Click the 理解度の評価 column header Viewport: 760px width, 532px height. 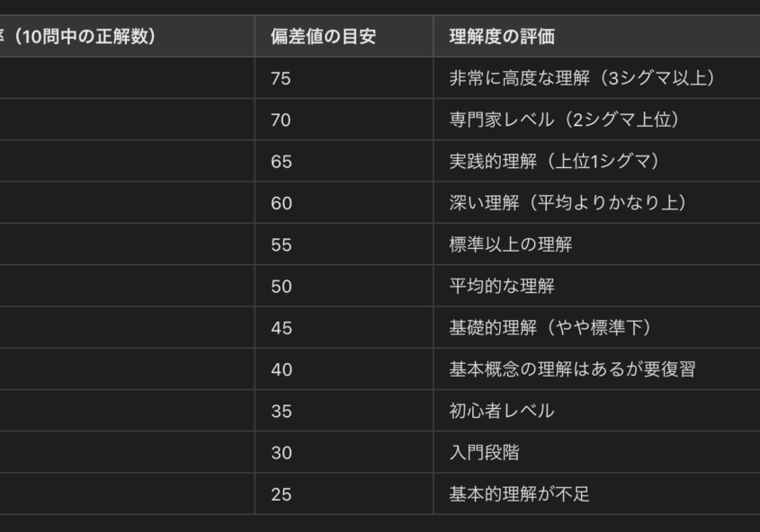(502, 37)
